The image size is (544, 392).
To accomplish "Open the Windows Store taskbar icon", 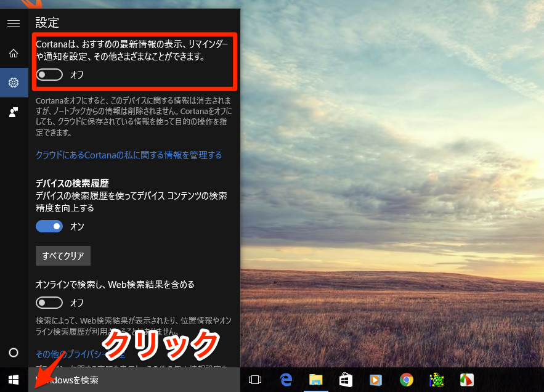I will point(346,380).
